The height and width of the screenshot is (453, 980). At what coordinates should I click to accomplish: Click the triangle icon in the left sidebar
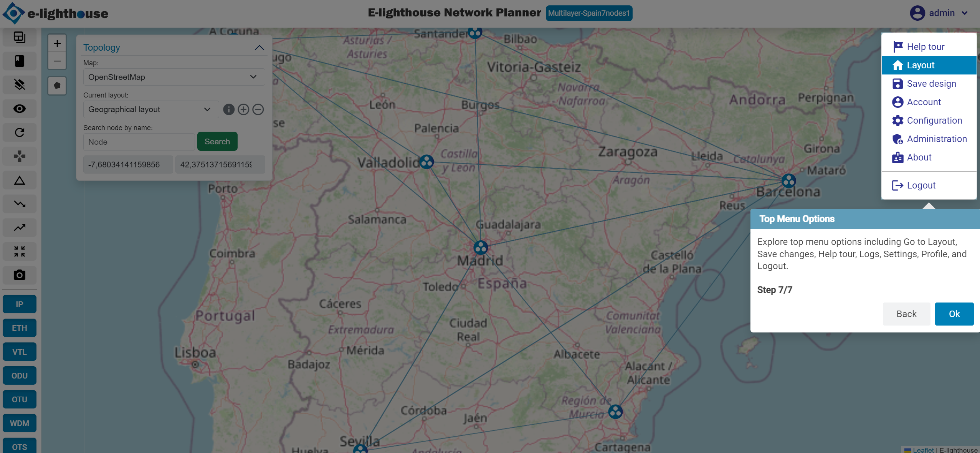pos(20,180)
